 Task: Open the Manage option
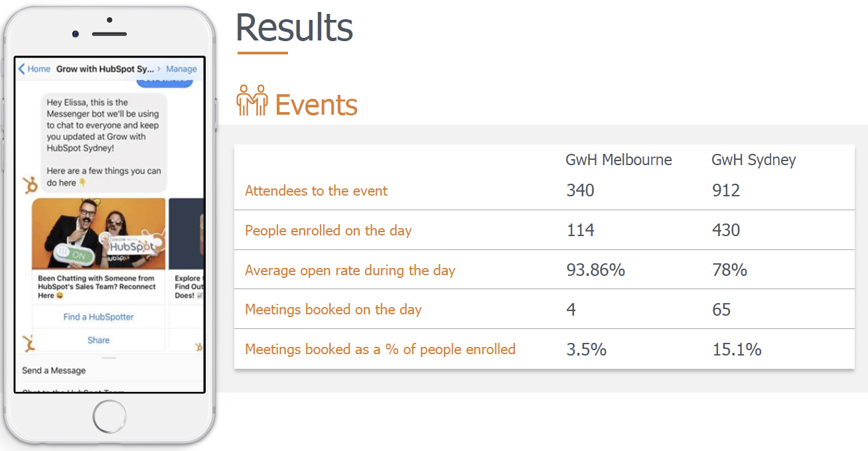pos(181,69)
